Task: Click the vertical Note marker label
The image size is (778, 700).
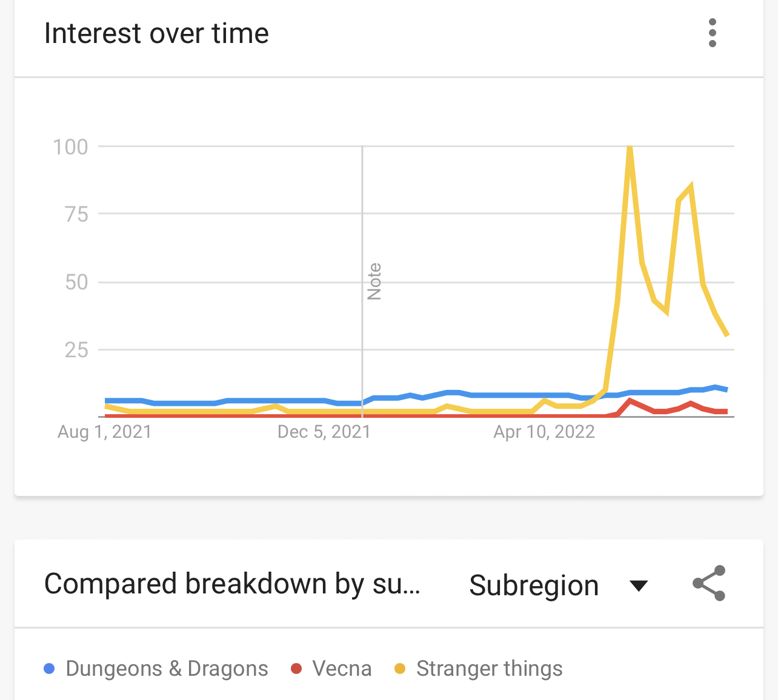Action: [x=374, y=282]
